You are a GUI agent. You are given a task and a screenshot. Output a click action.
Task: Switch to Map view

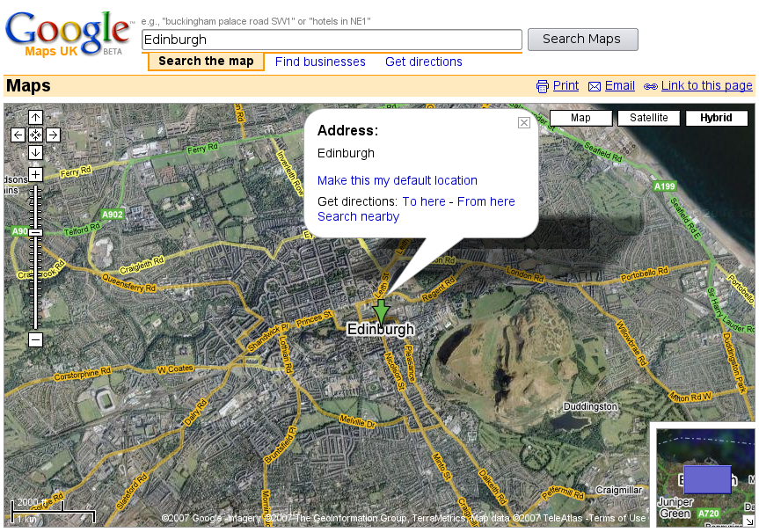[x=580, y=118]
